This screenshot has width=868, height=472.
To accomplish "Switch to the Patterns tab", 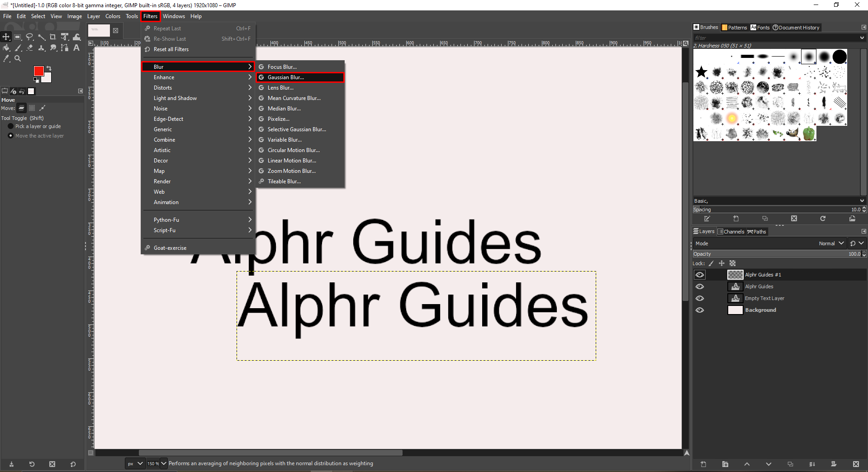I will coord(735,28).
